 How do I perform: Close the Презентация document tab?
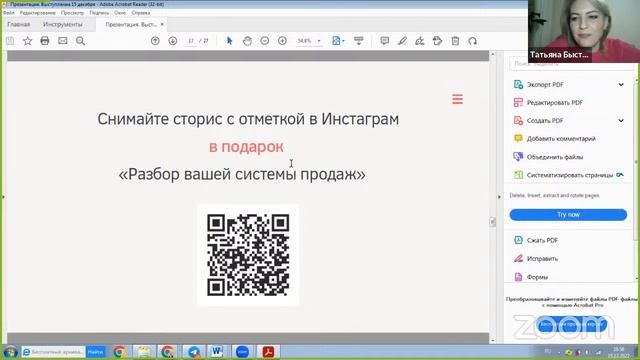click(162, 24)
